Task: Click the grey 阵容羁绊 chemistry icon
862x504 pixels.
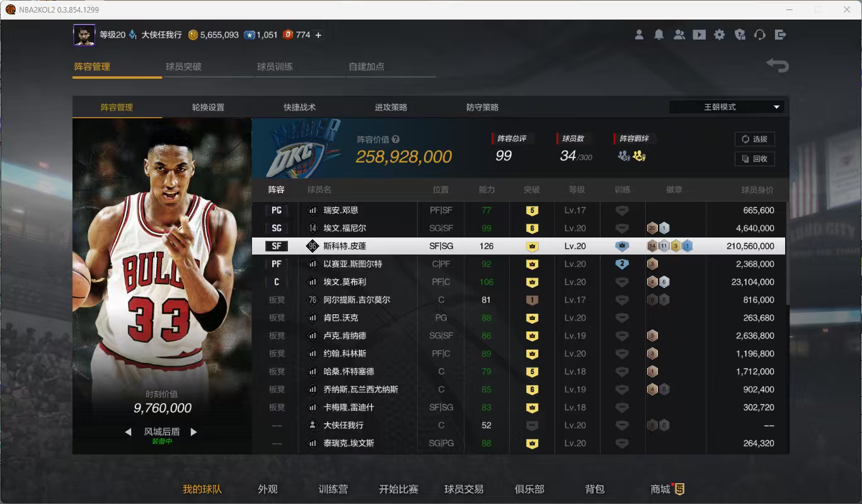Action: click(x=624, y=156)
